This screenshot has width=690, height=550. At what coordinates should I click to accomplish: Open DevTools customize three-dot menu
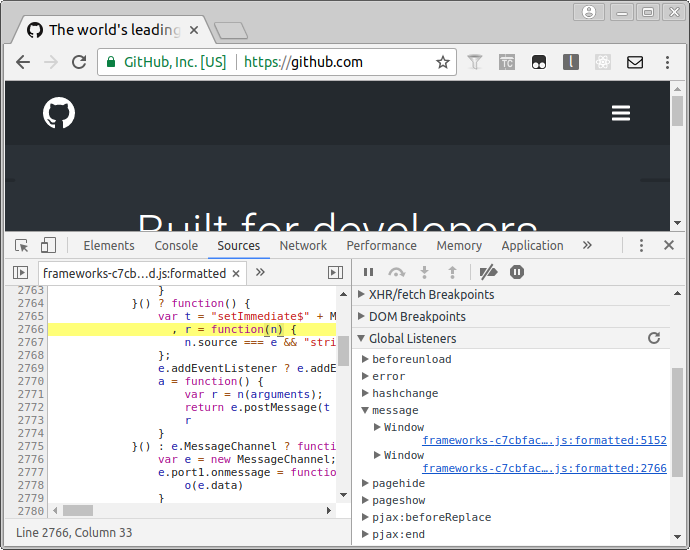641,246
